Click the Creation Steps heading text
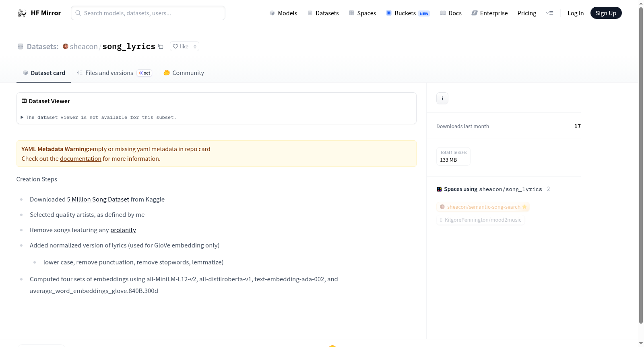The image size is (644, 347). [37, 179]
